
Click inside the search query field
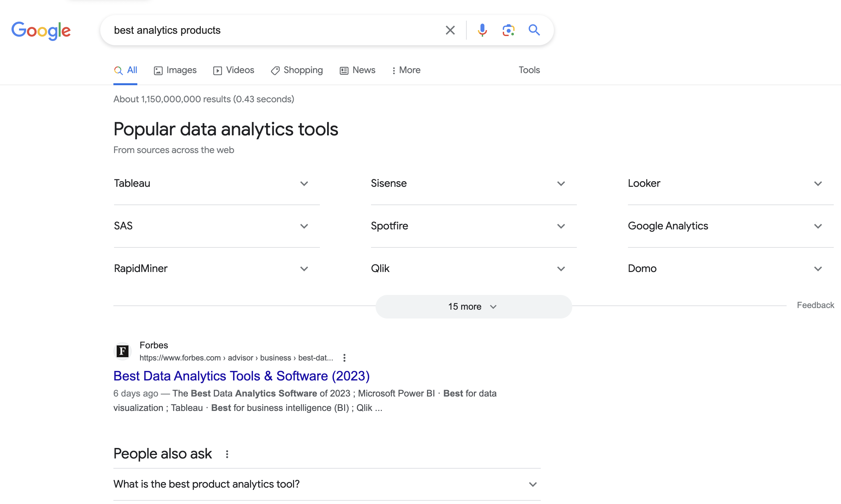click(x=272, y=30)
